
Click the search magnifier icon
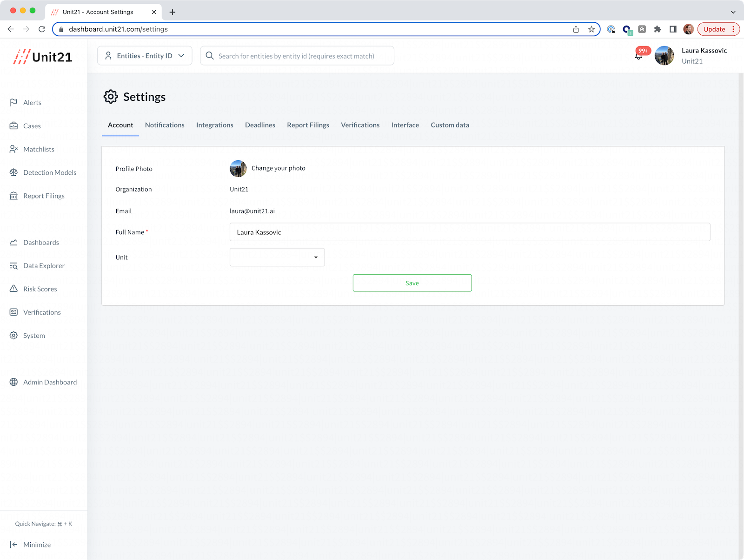210,56
